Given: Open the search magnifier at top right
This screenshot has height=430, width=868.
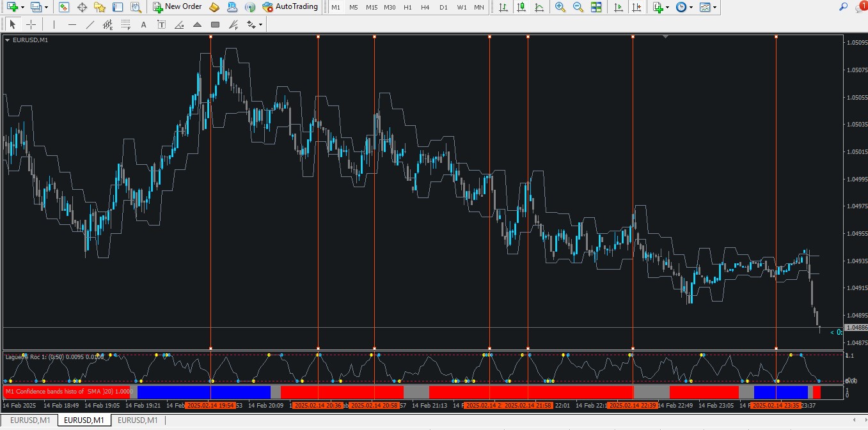Looking at the screenshot, I should [x=844, y=7].
